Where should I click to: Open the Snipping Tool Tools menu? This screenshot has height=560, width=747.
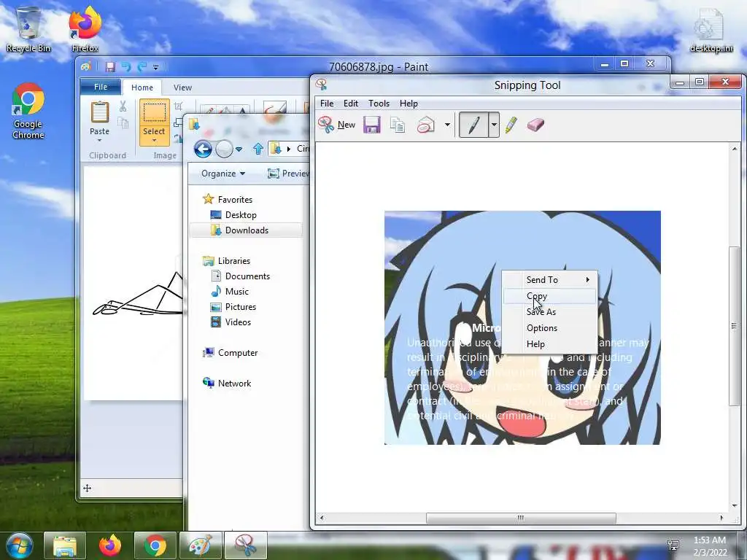379,104
